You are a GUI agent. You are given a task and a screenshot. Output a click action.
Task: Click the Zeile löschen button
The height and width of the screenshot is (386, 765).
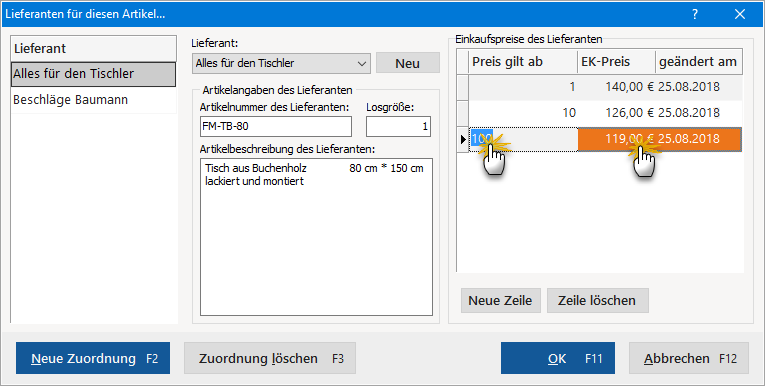(x=597, y=300)
